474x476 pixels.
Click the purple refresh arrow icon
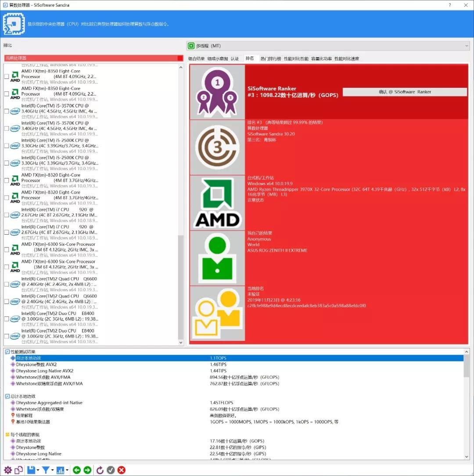pyautogui.click(x=100, y=470)
